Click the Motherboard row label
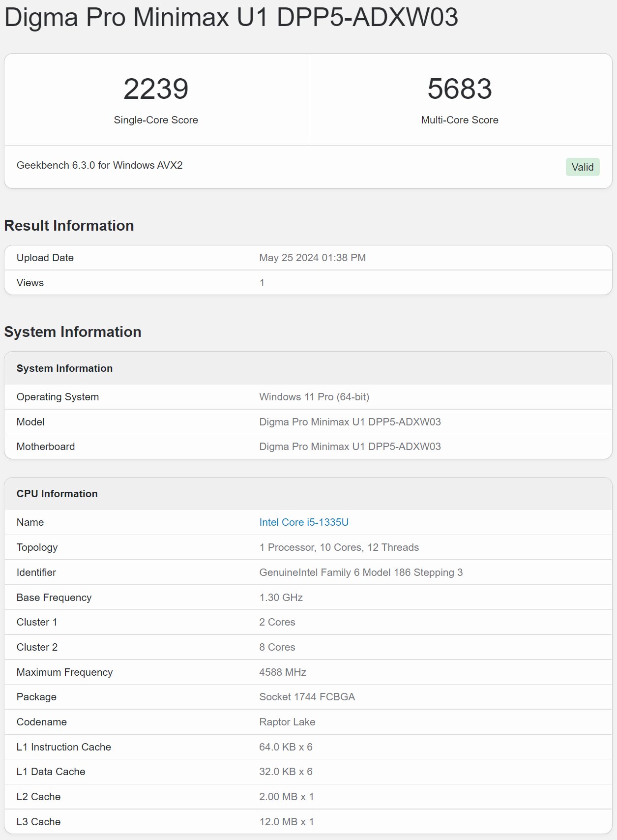 point(46,447)
